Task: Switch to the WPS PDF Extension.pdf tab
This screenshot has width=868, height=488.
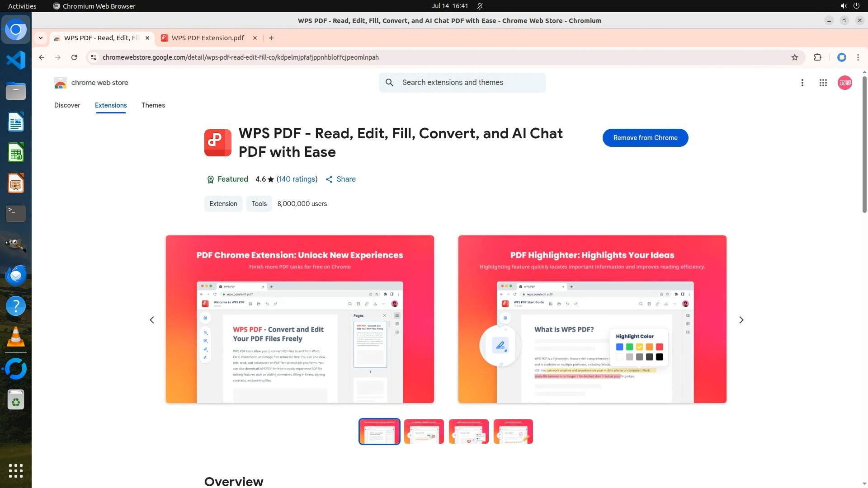Action: [x=208, y=38]
